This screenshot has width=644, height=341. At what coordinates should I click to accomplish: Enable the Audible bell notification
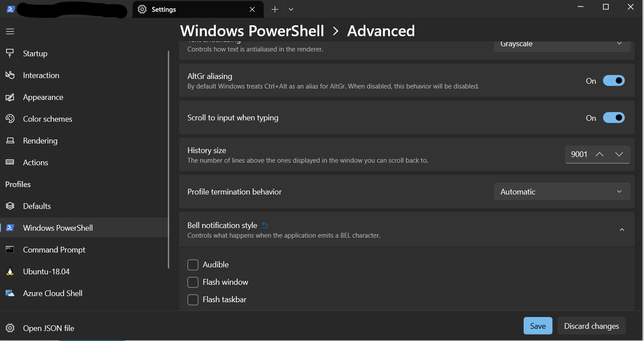(x=193, y=265)
